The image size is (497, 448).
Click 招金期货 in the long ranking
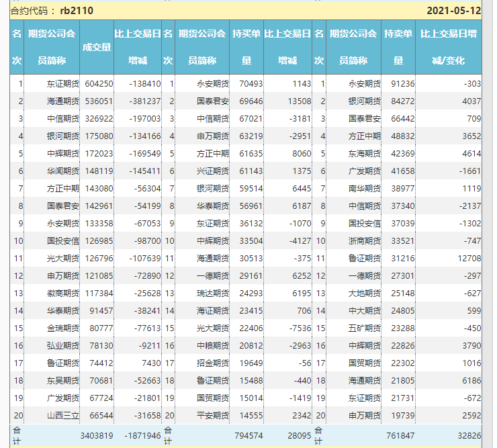(x=212, y=363)
